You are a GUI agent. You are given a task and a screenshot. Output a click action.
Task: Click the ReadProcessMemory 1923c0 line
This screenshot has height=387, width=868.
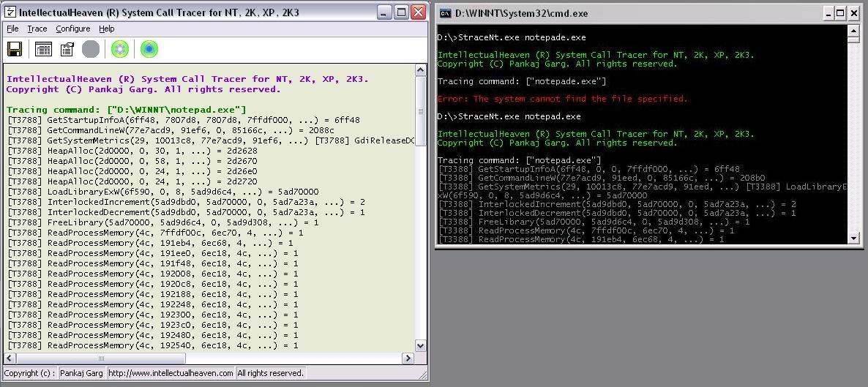coord(152,324)
